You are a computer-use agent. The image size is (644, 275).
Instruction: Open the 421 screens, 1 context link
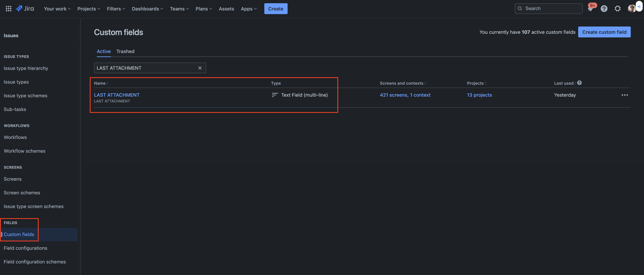click(x=405, y=95)
